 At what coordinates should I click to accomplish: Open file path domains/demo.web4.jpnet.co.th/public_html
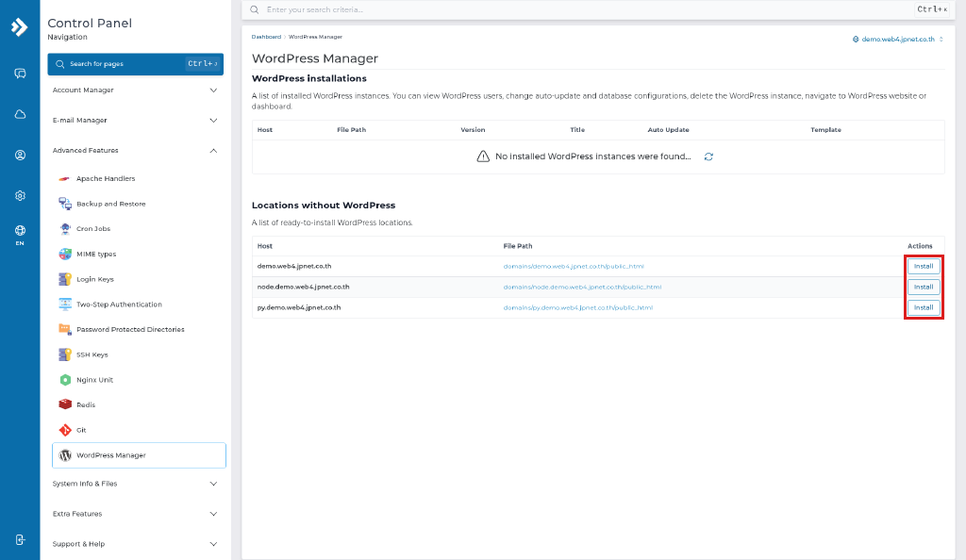(x=574, y=267)
